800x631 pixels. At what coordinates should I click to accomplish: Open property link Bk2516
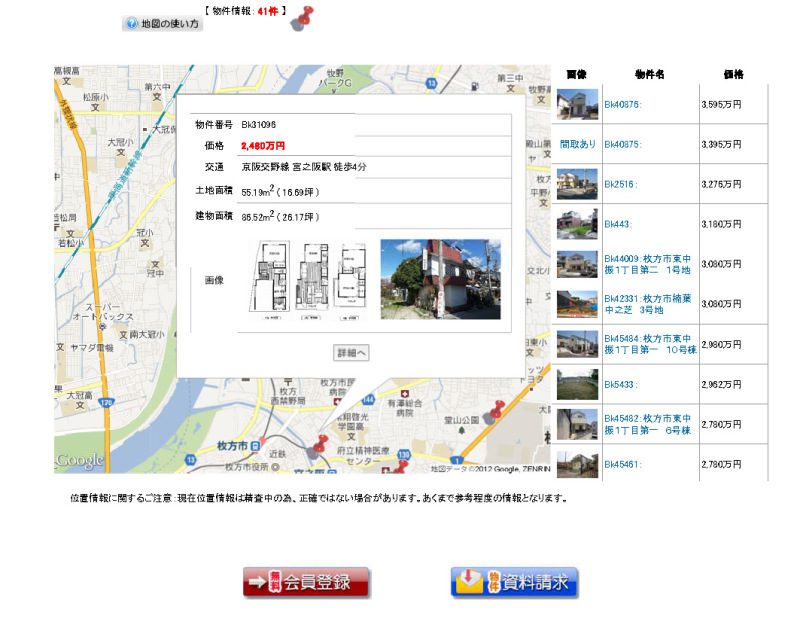coord(621,184)
